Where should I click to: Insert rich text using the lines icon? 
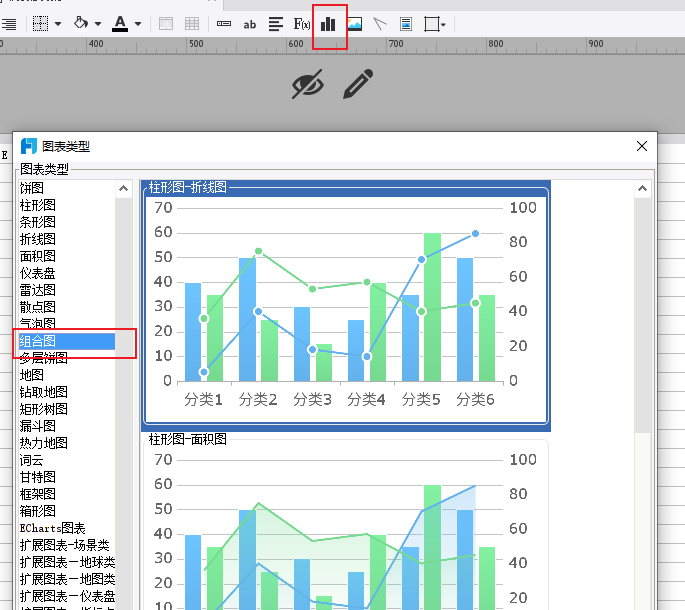pos(276,24)
